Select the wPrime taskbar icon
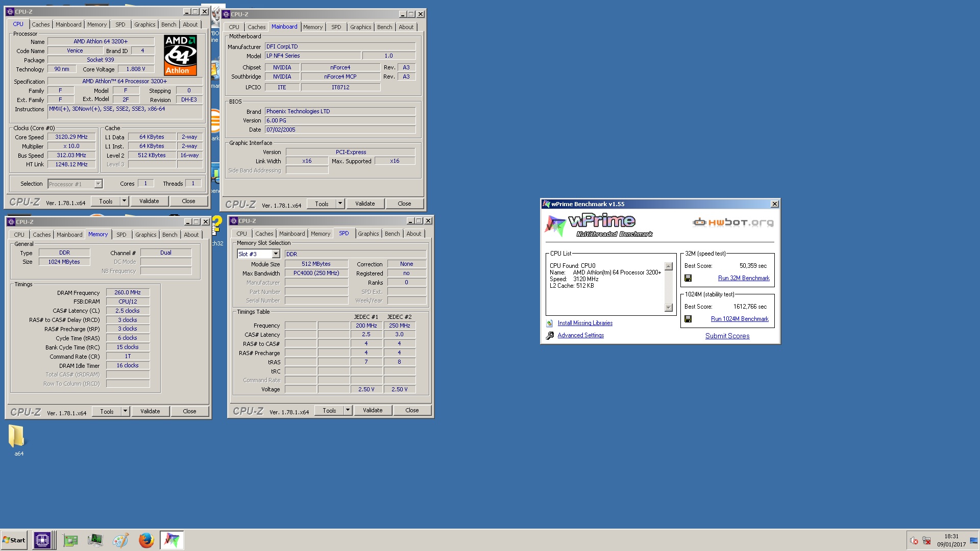Image resolution: width=980 pixels, height=551 pixels. pyautogui.click(x=172, y=540)
